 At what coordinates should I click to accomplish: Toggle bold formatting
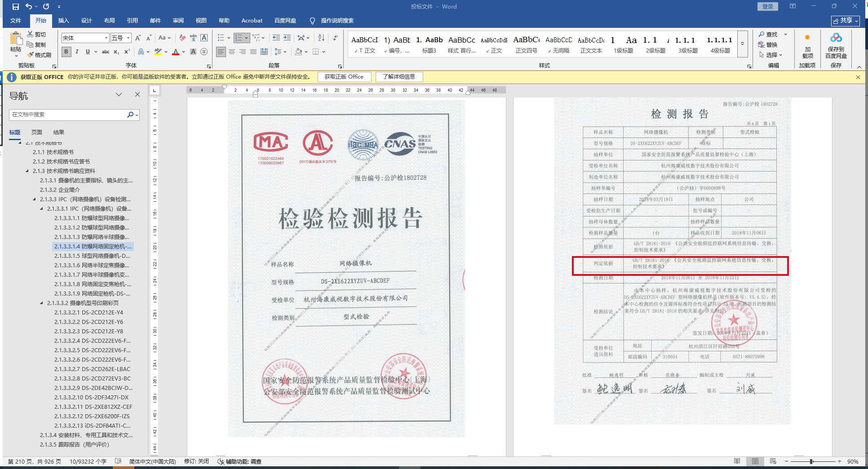click(66, 52)
